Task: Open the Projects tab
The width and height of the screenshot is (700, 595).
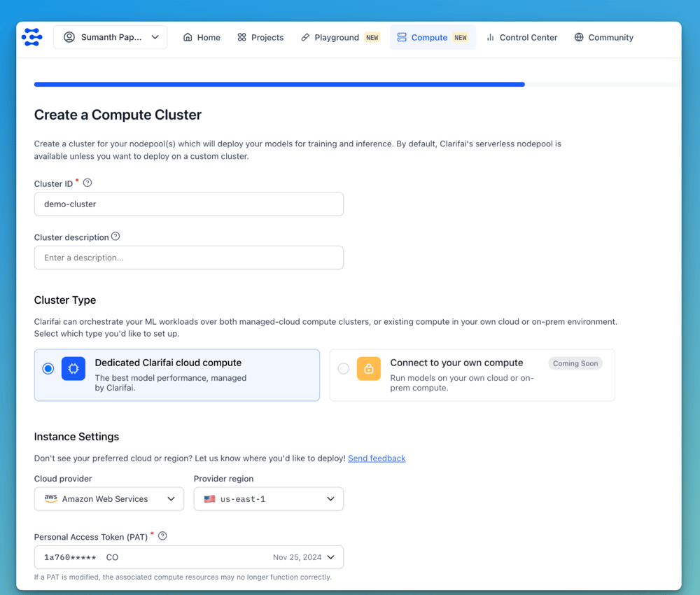Action: tap(260, 37)
